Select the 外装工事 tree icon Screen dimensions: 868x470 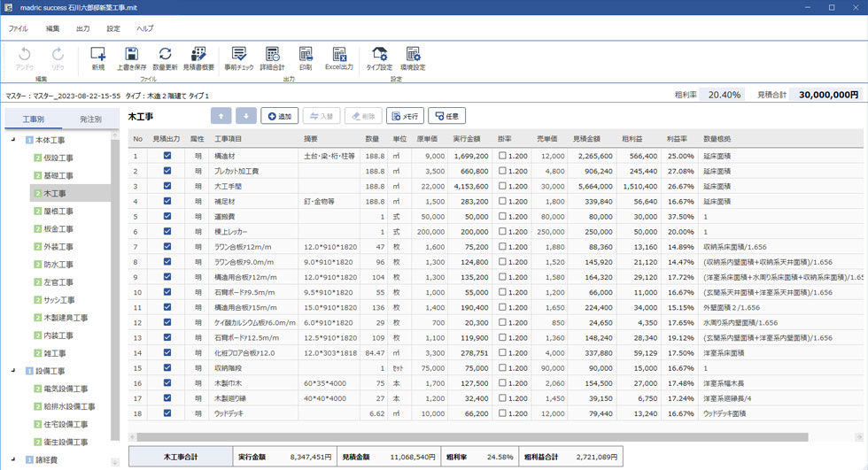pos(37,247)
